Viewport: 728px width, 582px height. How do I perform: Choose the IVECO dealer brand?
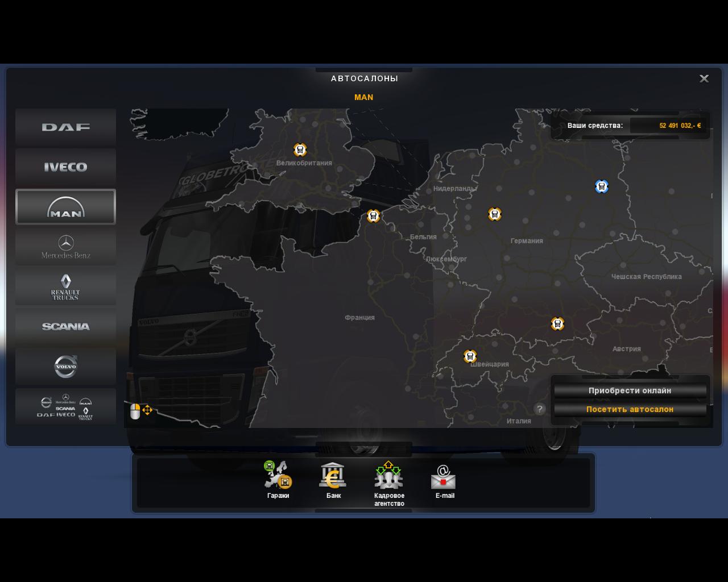click(65, 167)
